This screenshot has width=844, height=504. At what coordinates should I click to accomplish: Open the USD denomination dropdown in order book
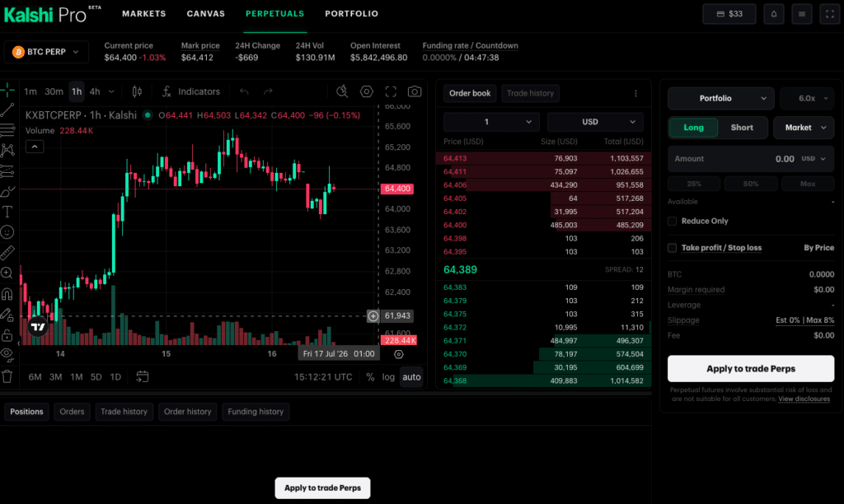pos(594,122)
